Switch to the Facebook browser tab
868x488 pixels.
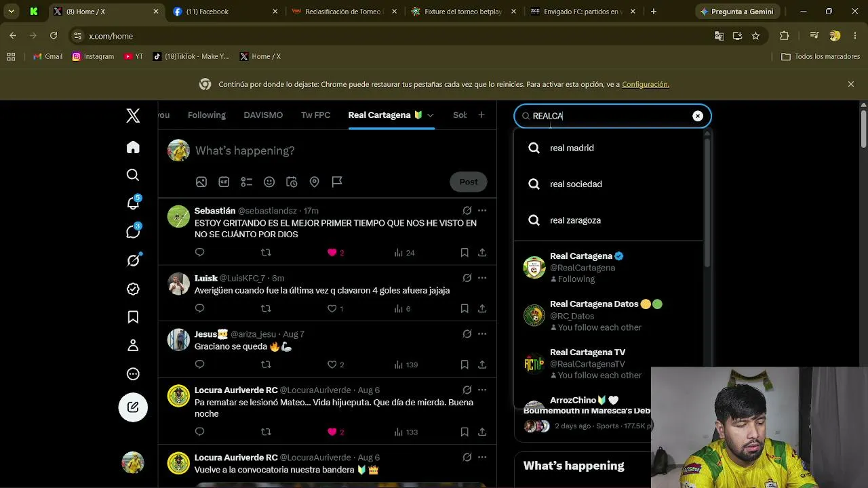point(225,12)
